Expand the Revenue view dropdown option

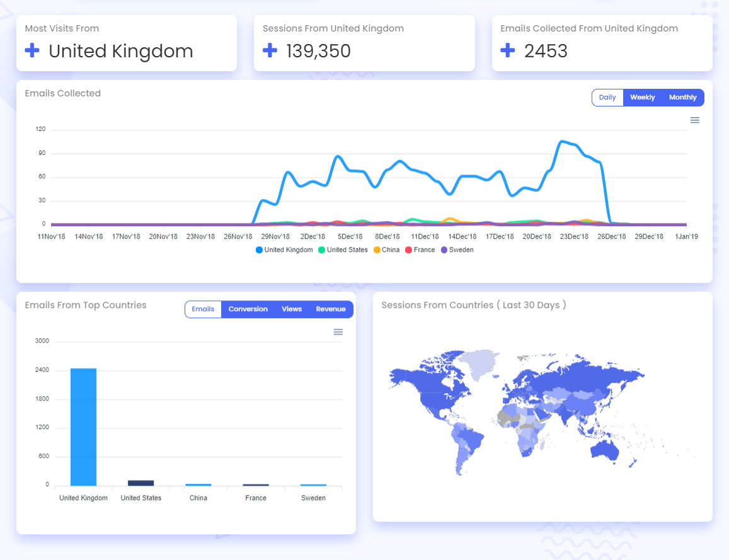[331, 309]
